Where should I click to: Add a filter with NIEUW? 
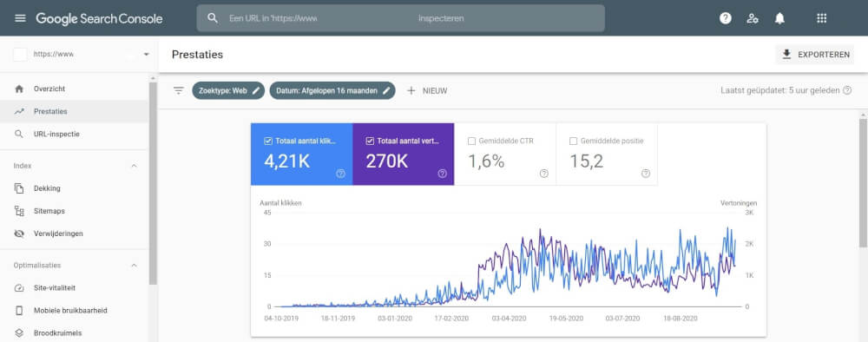[x=427, y=91]
